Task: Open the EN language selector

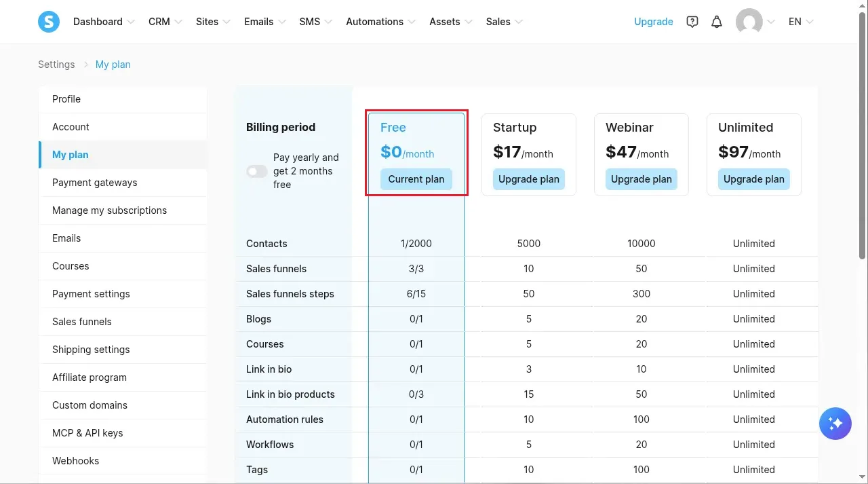Action: (801, 22)
